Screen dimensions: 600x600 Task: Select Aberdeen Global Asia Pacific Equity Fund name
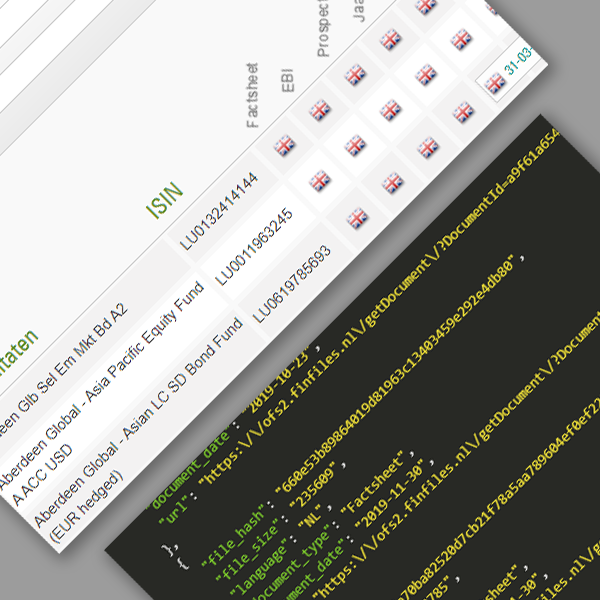pos(101,386)
